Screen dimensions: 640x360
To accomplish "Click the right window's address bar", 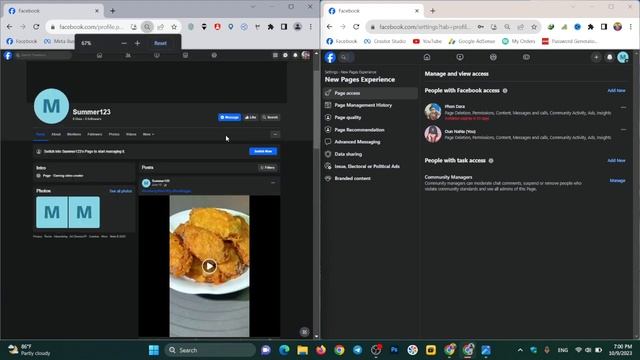I will coord(424,27).
